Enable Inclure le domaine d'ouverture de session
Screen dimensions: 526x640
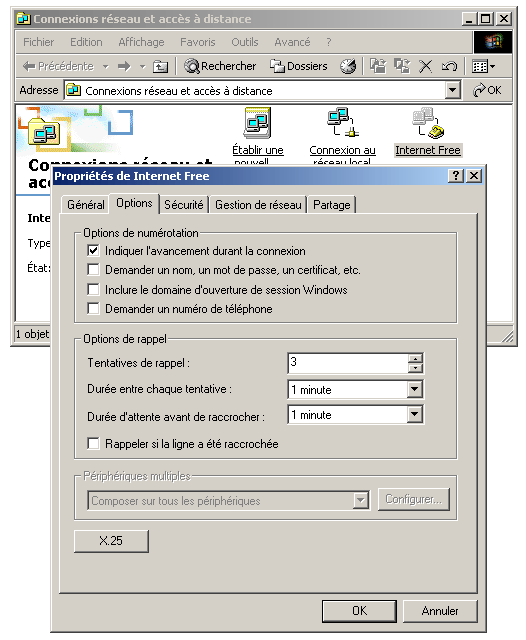pyautogui.click(x=93, y=289)
